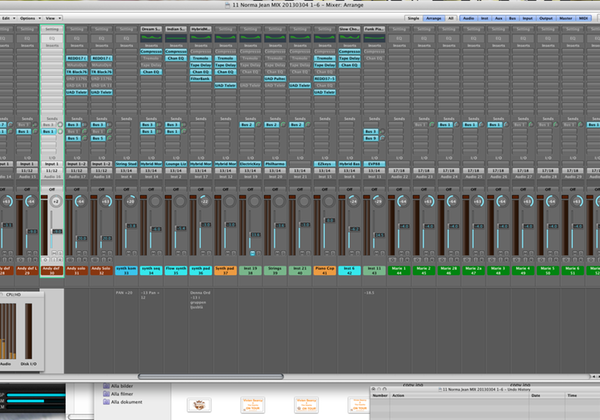
Task: Open the Edit menu in the Mixer
Action: [x=8, y=18]
